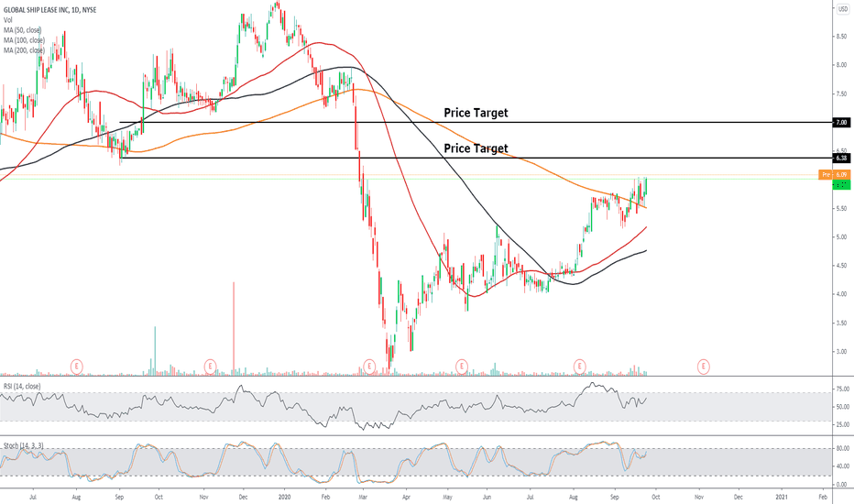854x504 pixels.
Task: Click the 80.00 Stoch scale label
Action: (x=843, y=448)
